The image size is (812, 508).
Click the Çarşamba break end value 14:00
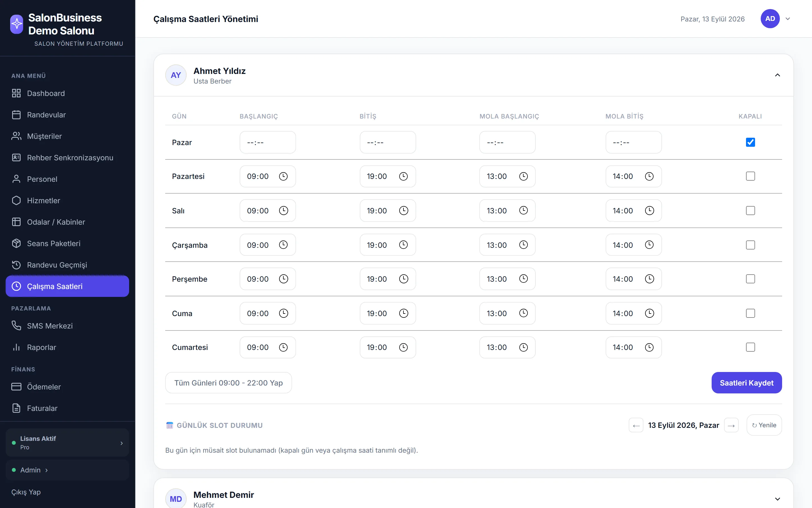click(623, 245)
